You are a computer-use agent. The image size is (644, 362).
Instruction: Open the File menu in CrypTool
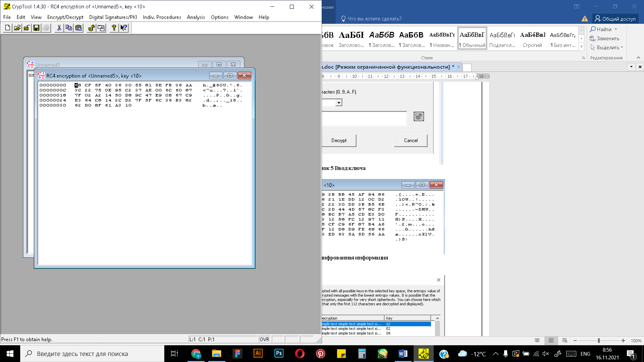click(7, 17)
